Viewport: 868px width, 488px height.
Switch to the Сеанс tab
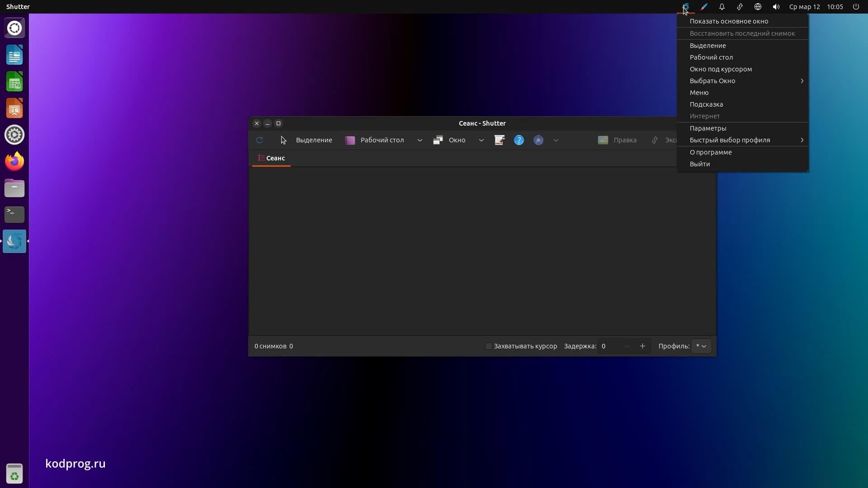point(271,158)
